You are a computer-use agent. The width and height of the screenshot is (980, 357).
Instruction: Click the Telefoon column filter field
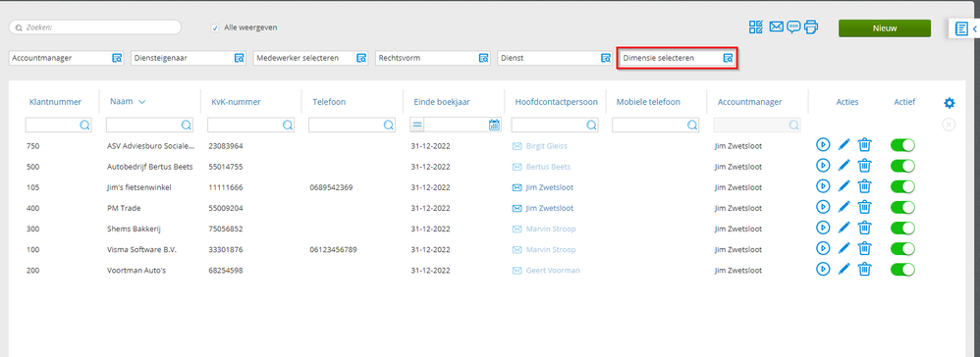pyautogui.click(x=352, y=125)
